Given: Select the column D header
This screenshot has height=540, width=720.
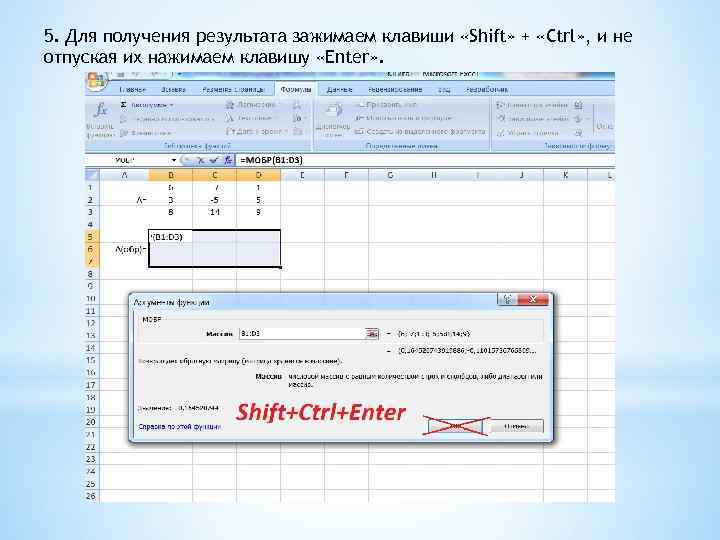Looking at the screenshot, I should coord(259,175).
